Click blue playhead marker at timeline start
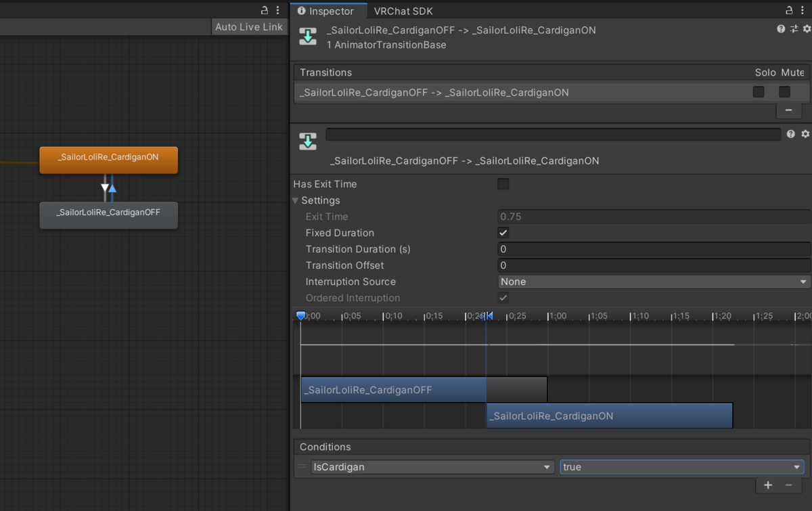812x511 pixels. click(301, 315)
